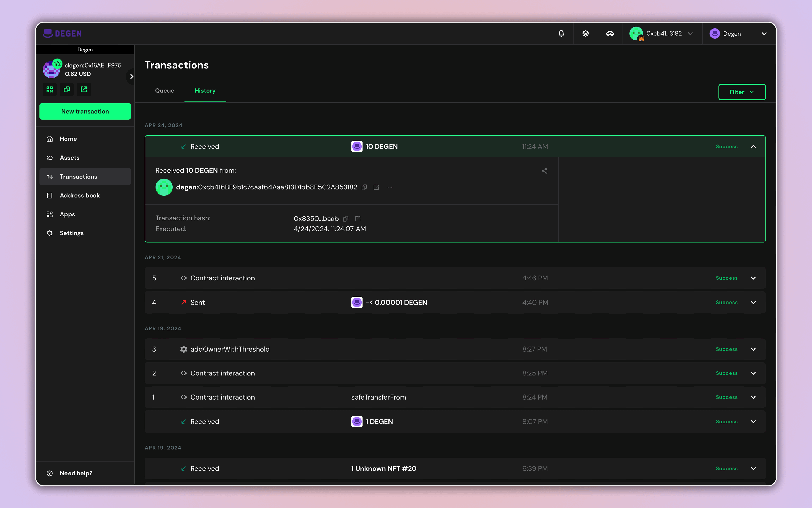Open the WalletConnect icon in header
The height and width of the screenshot is (508, 812).
click(610, 34)
